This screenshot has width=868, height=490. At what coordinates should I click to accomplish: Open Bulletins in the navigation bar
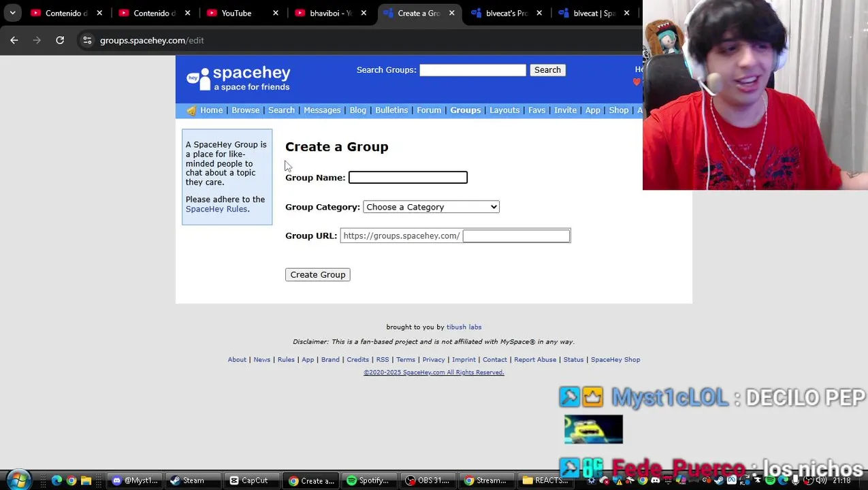391,110
